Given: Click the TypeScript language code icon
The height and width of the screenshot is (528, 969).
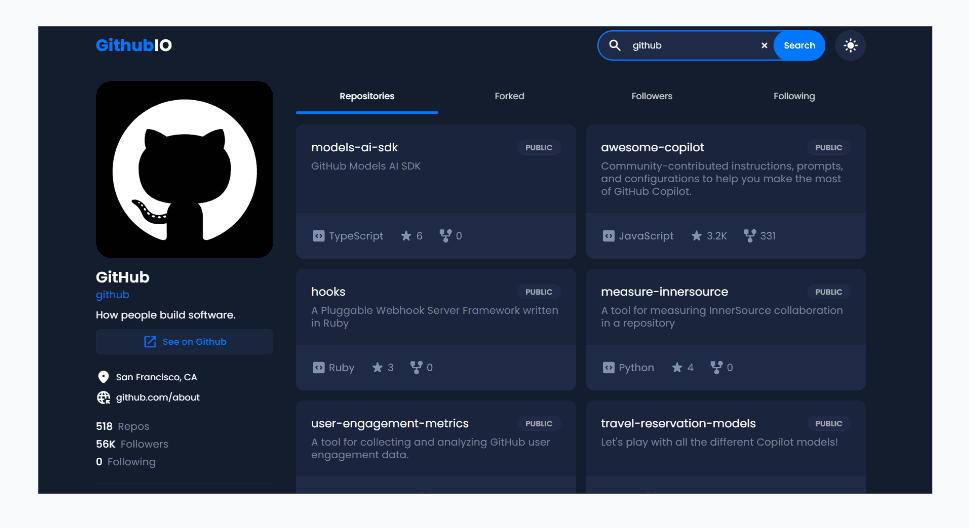Looking at the screenshot, I should pyautogui.click(x=318, y=236).
